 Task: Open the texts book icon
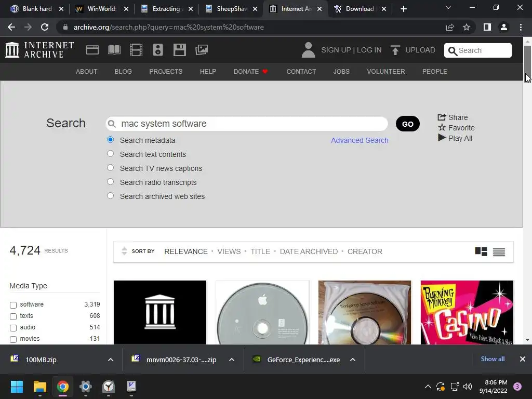tap(114, 50)
